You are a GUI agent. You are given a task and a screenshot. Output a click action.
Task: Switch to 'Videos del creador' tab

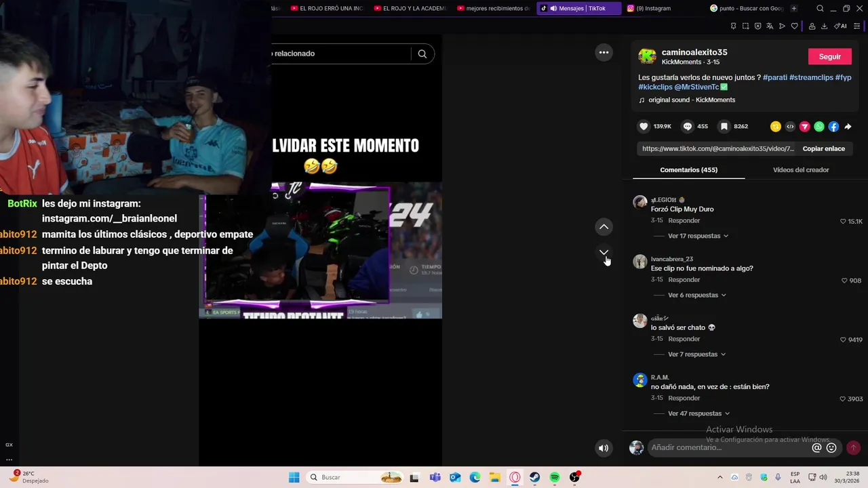(801, 169)
